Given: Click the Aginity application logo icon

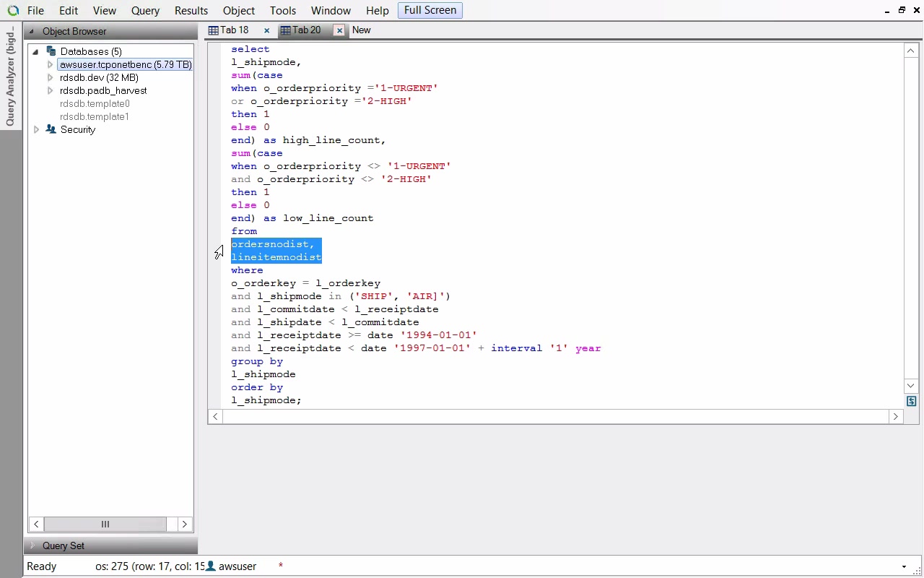Looking at the screenshot, I should (13, 11).
